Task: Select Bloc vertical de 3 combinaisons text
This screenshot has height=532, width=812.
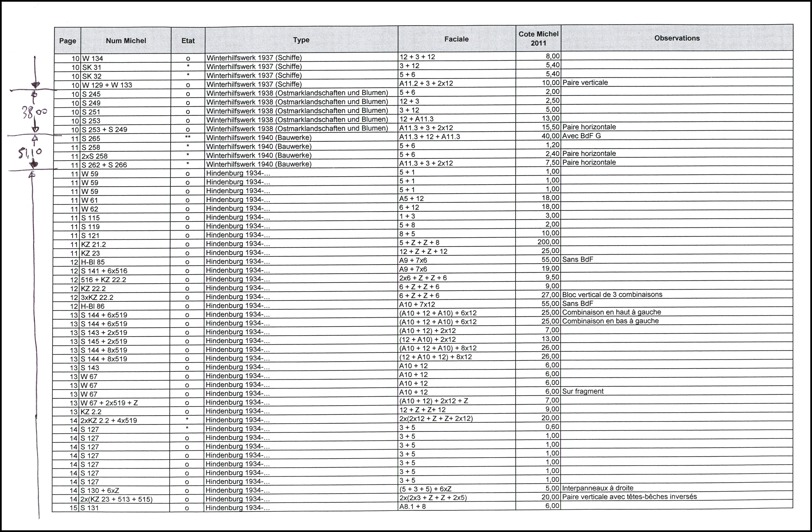Action: 612,294
